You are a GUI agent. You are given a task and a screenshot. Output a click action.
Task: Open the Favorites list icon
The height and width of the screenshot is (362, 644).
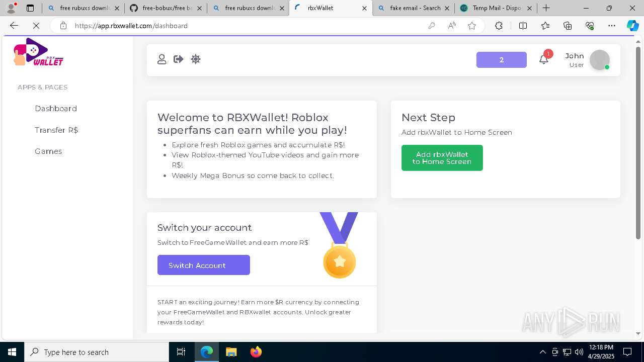coord(545,26)
